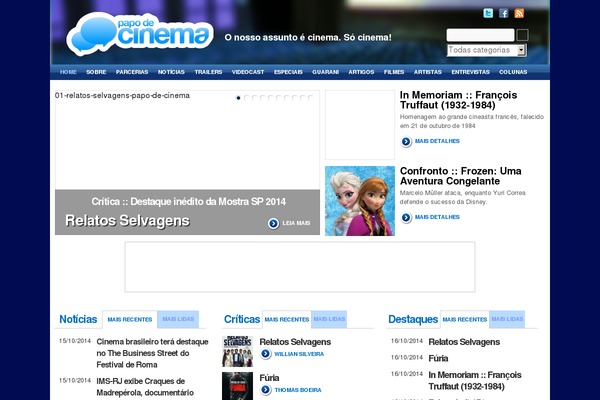Open author link WILLIAN SILVEIRA
Image resolution: width=600 pixels, height=400 pixels.
299,354
